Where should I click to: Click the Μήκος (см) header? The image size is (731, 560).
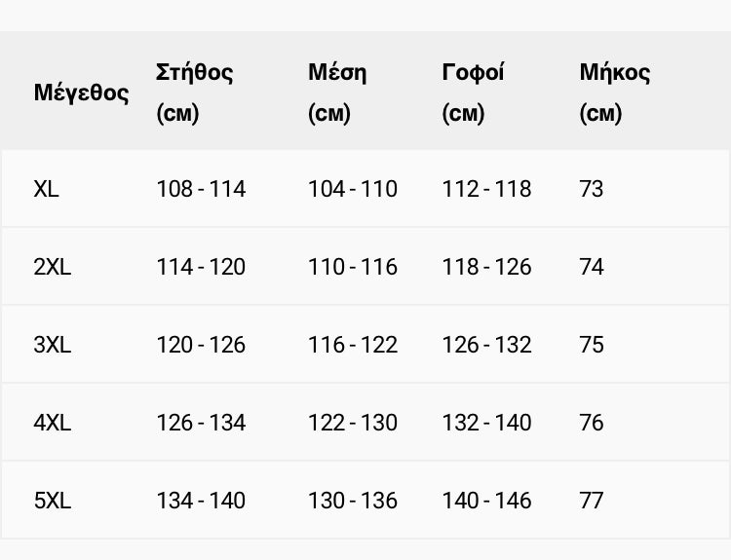tap(614, 93)
